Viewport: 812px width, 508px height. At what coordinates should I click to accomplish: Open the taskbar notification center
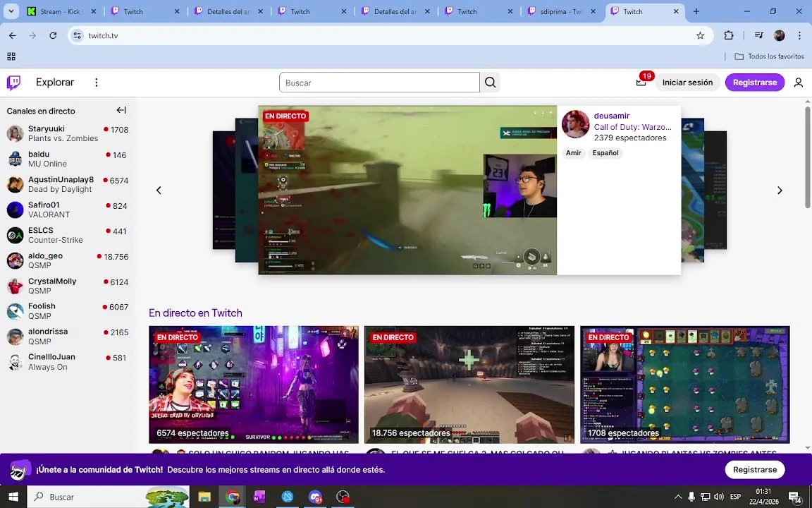coord(795,497)
